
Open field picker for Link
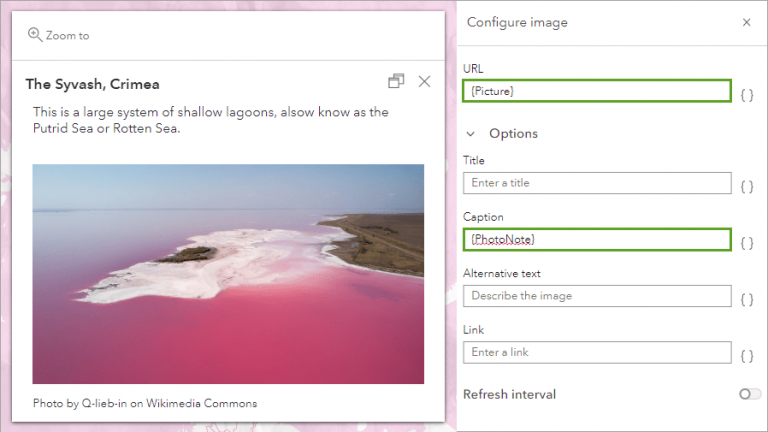(x=747, y=356)
